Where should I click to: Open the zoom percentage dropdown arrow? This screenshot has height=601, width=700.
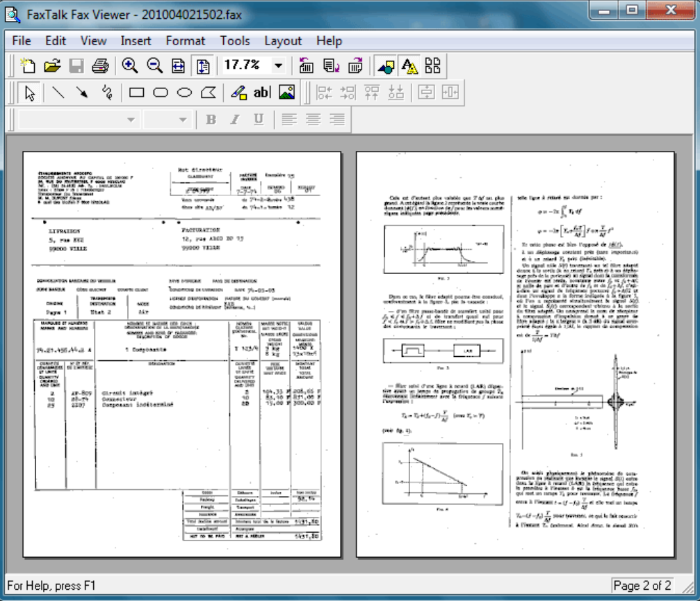tap(279, 65)
